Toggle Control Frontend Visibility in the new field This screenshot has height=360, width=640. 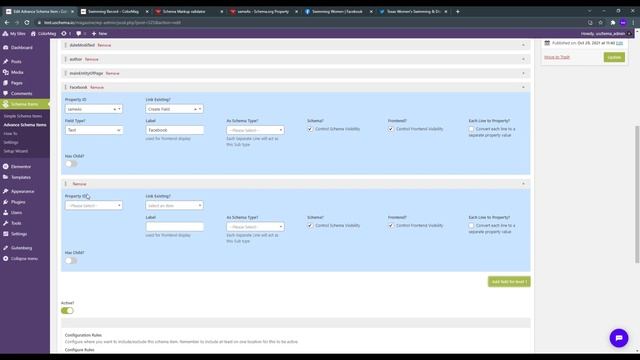pyautogui.click(x=391, y=226)
